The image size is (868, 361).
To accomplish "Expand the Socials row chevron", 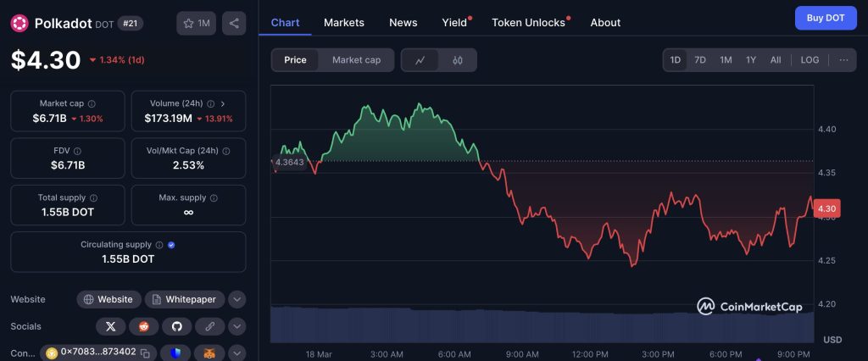I will point(237,326).
